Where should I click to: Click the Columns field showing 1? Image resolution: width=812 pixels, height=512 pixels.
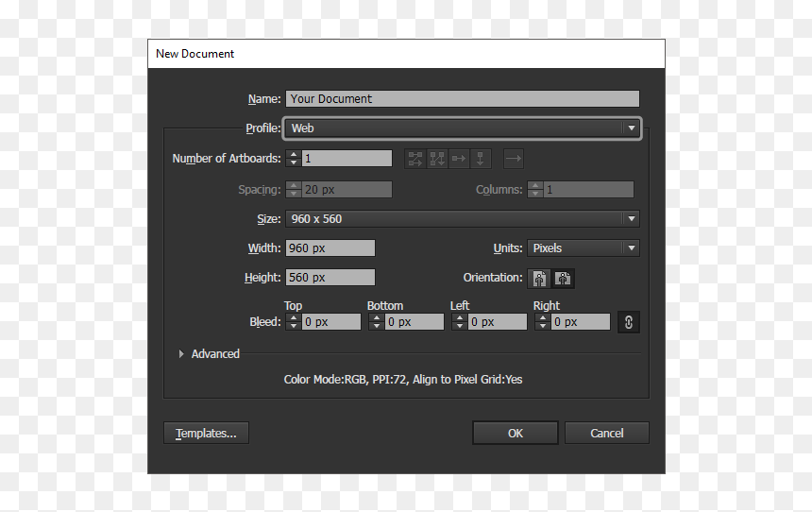click(588, 190)
